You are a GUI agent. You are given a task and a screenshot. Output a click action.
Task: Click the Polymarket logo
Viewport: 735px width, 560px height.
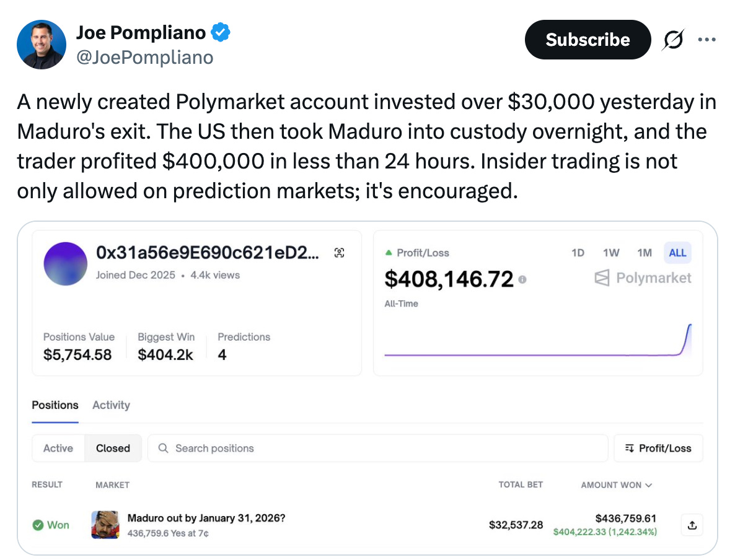coord(643,278)
